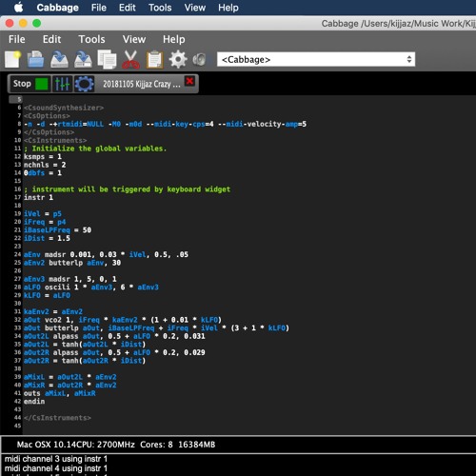Click the 'outs aMixL, aMixR' line

pyautogui.click(x=59, y=393)
